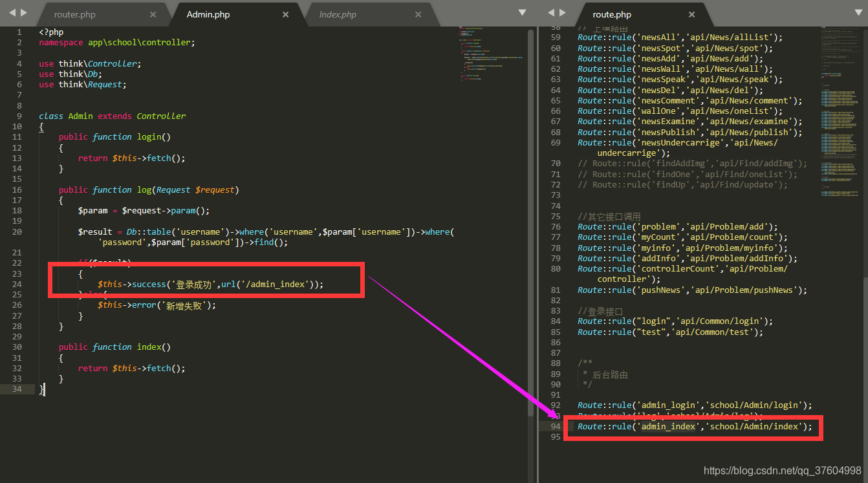Click the $this->error('新增失败') line
868x483 pixels.
click(x=157, y=305)
